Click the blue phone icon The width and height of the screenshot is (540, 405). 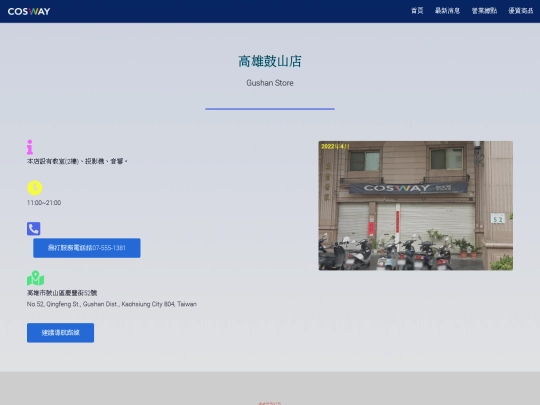coord(33,229)
